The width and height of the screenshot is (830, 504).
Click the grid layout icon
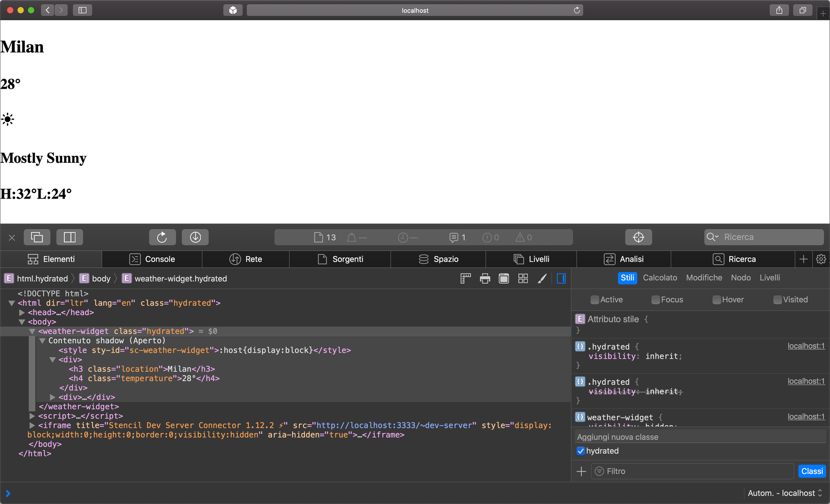pos(523,279)
